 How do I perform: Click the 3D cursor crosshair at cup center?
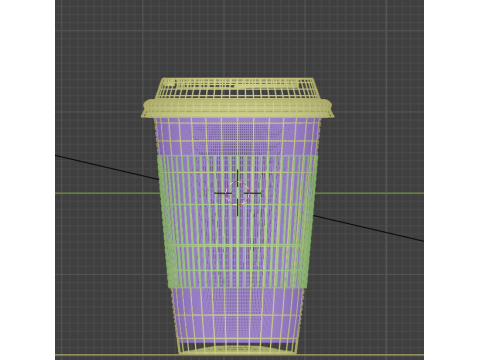(x=237, y=193)
